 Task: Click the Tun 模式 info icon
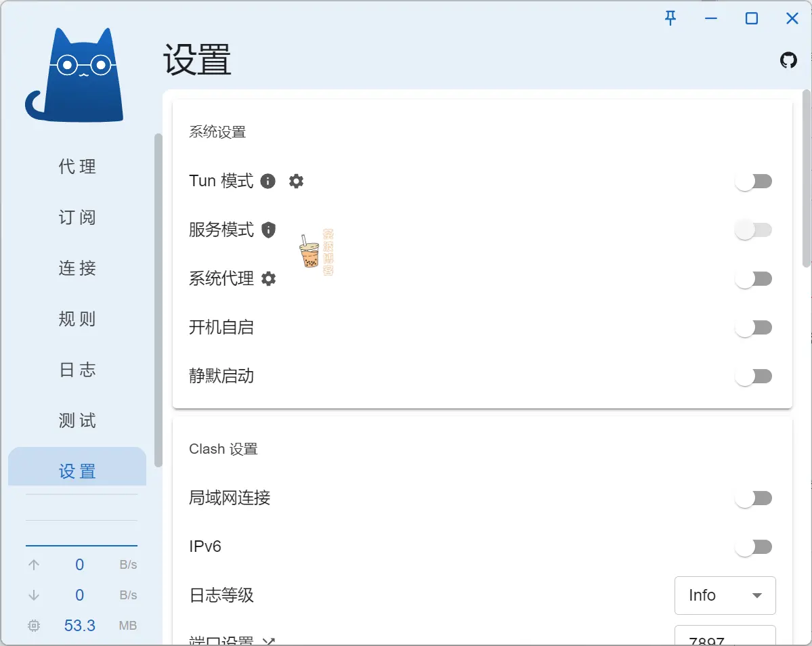point(268,181)
